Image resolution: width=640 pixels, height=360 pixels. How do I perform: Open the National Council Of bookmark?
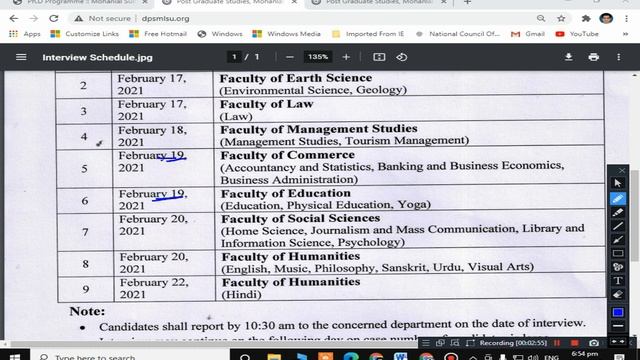point(458,34)
